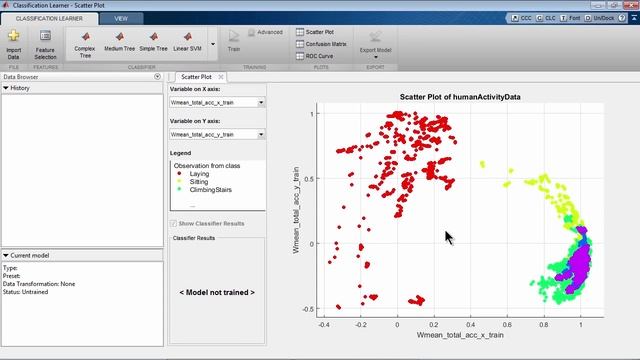
Task: Choose the Medium Tree classifier
Action: tap(119, 42)
